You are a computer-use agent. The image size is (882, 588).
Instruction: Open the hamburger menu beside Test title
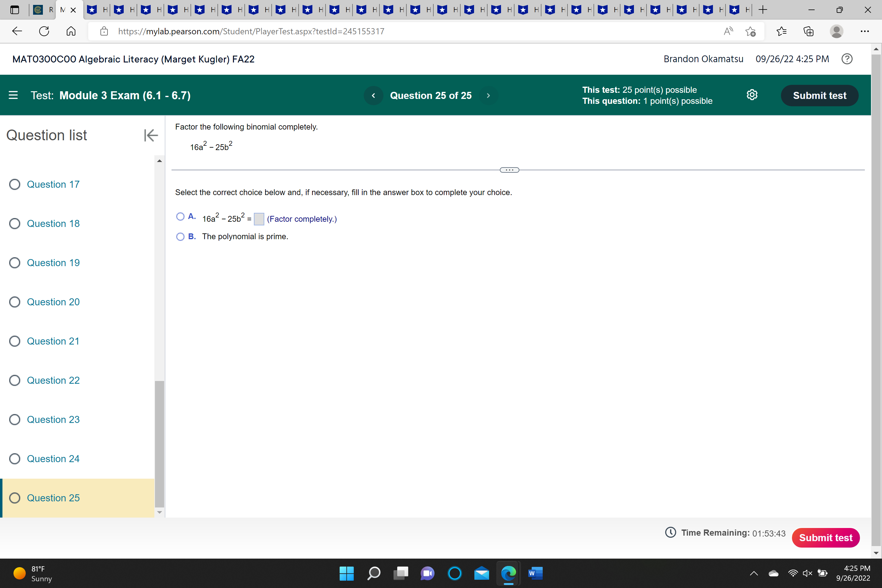coord(13,95)
